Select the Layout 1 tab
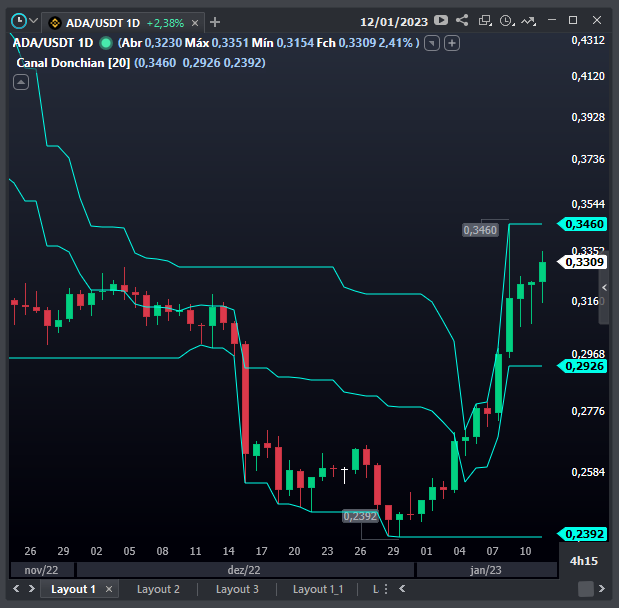Image resolution: width=619 pixels, height=608 pixels. (x=73, y=589)
